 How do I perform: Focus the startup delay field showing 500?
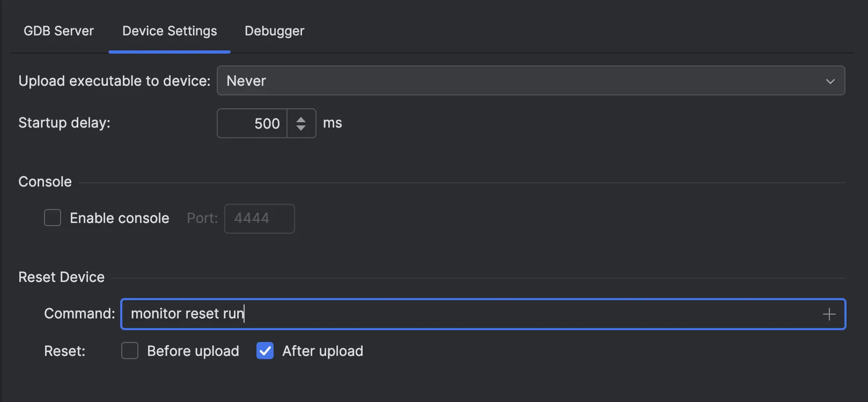(253, 123)
